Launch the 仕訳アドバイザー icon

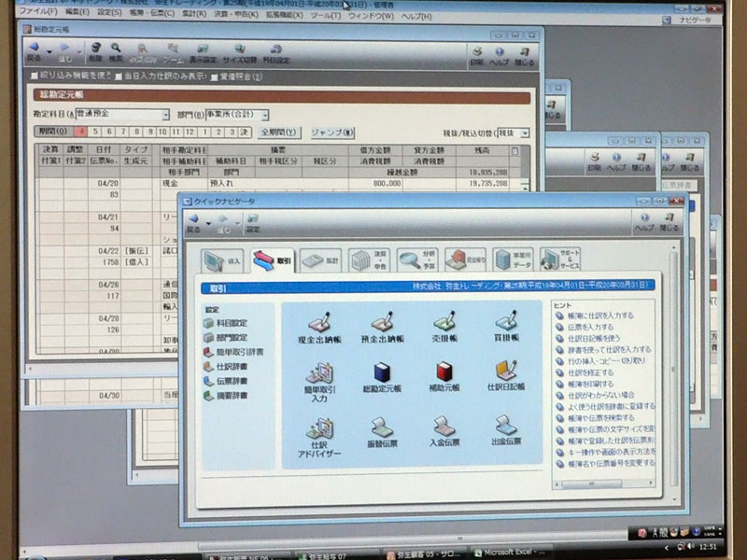319,438
